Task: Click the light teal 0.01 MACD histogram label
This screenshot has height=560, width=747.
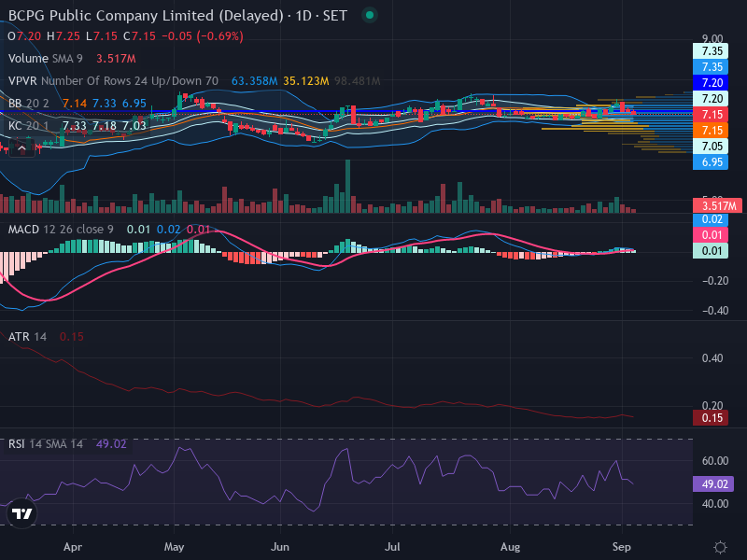Action: [711, 250]
